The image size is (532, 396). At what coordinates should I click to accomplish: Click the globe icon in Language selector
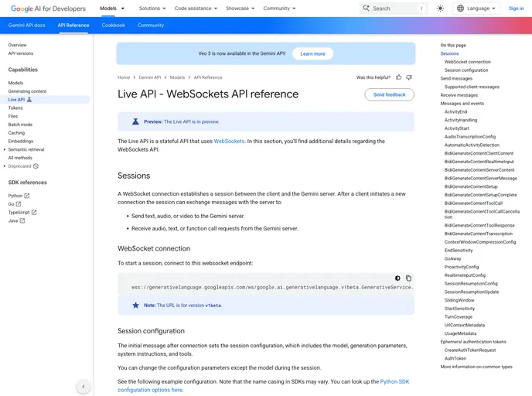coord(460,9)
